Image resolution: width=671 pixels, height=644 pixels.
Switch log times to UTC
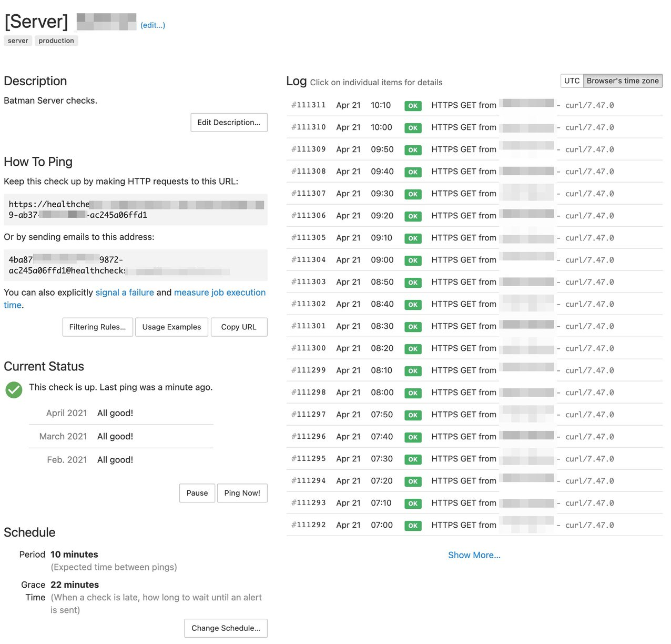pos(572,80)
